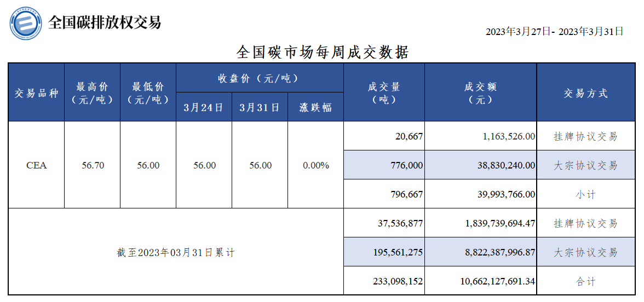Click the 3月31日 sub-header
Viewport: 644px width, 302px height.
tap(260, 107)
